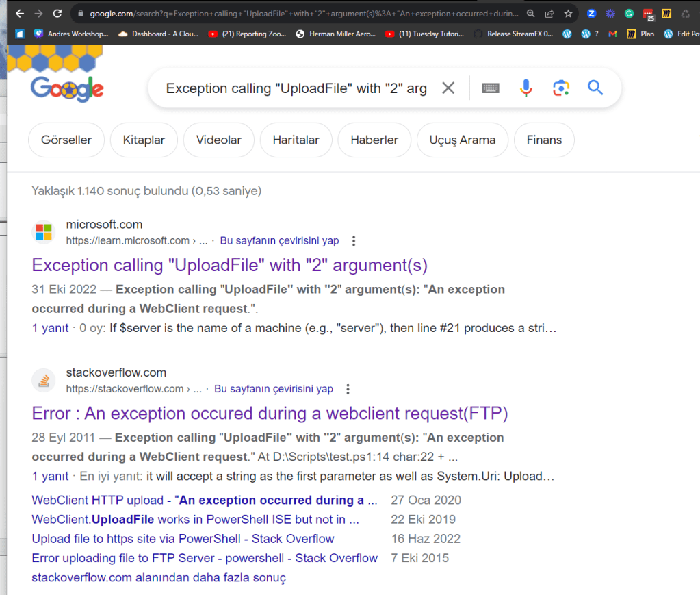
Task: Open the WebClient HTTP upload sub-result
Action: [205, 500]
